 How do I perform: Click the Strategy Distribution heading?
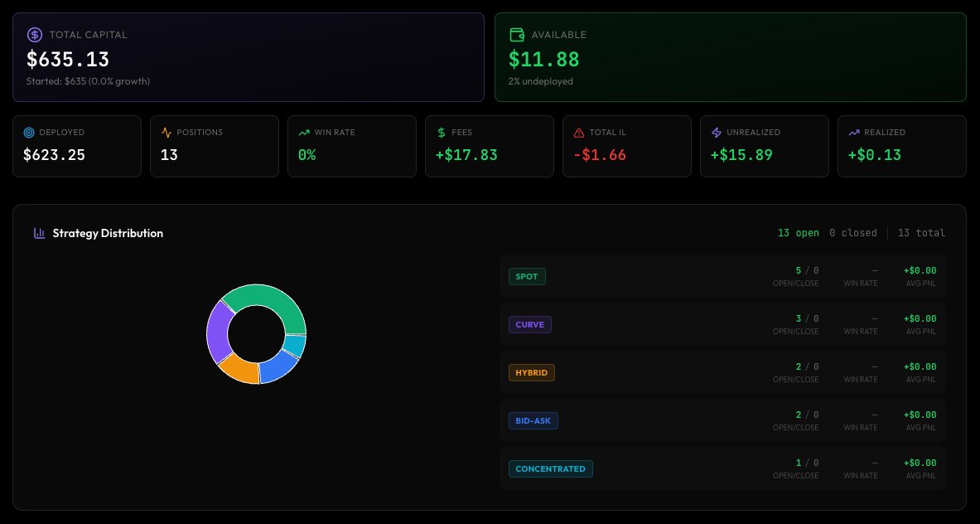click(x=108, y=233)
